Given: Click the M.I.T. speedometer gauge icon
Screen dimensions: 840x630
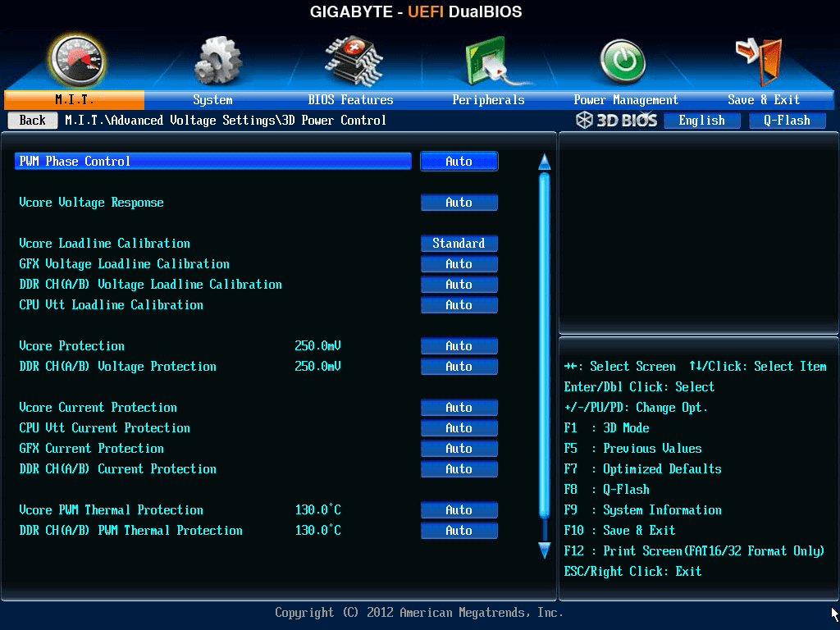Looking at the screenshot, I should tap(76, 61).
